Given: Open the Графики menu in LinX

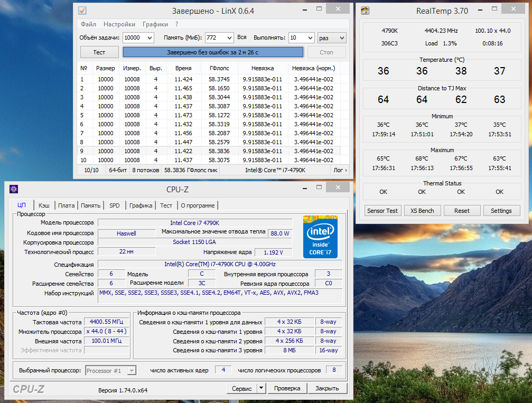Looking at the screenshot, I should click(x=155, y=24).
